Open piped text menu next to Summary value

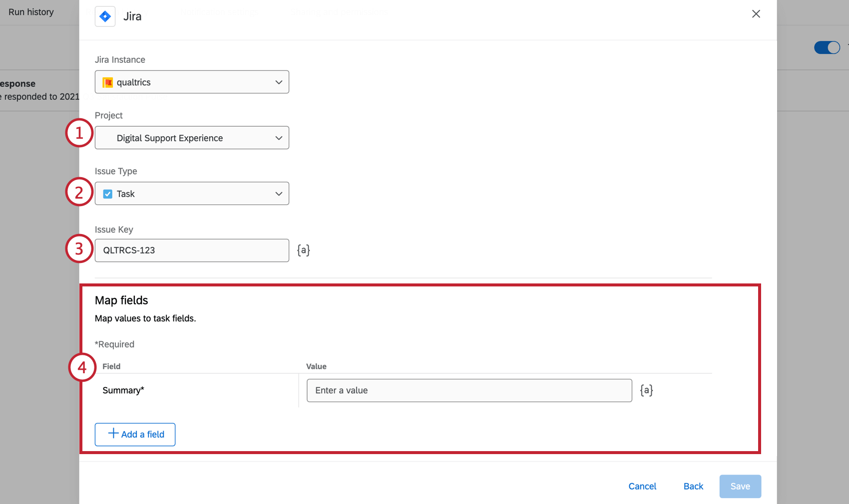click(x=647, y=390)
